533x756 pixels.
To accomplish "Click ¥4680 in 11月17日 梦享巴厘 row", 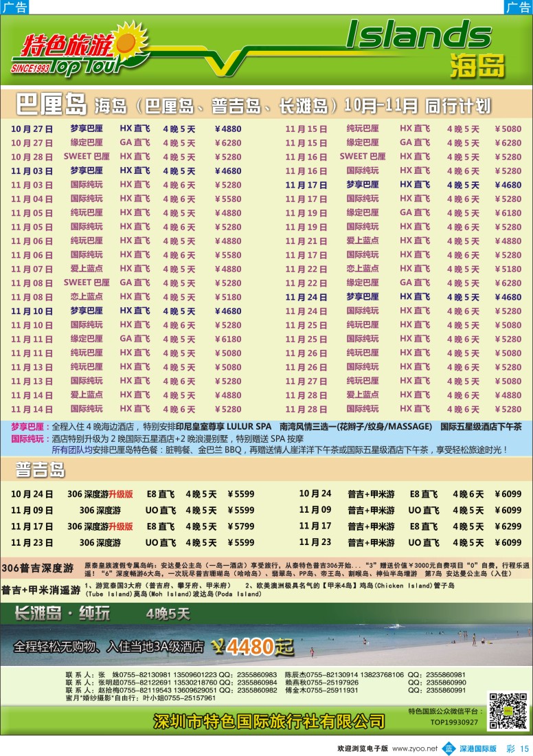I will [x=508, y=185].
